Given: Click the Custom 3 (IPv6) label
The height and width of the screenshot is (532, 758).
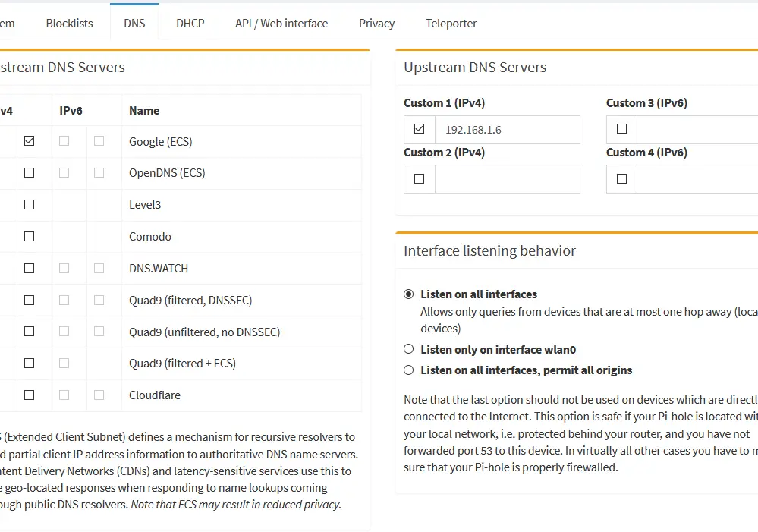Looking at the screenshot, I should pyautogui.click(x=646, y=103).
